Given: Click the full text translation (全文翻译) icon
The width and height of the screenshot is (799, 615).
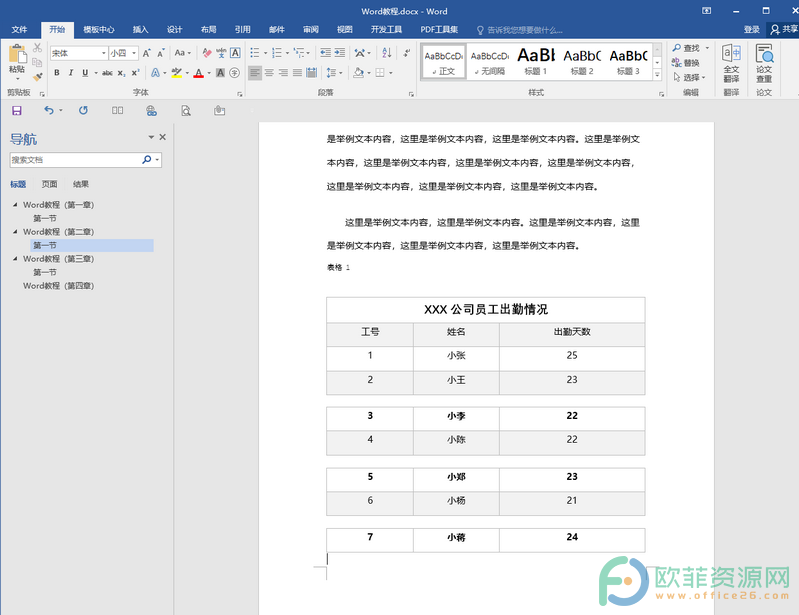Looking at the screenshot, I should click(x=731, y=64).
